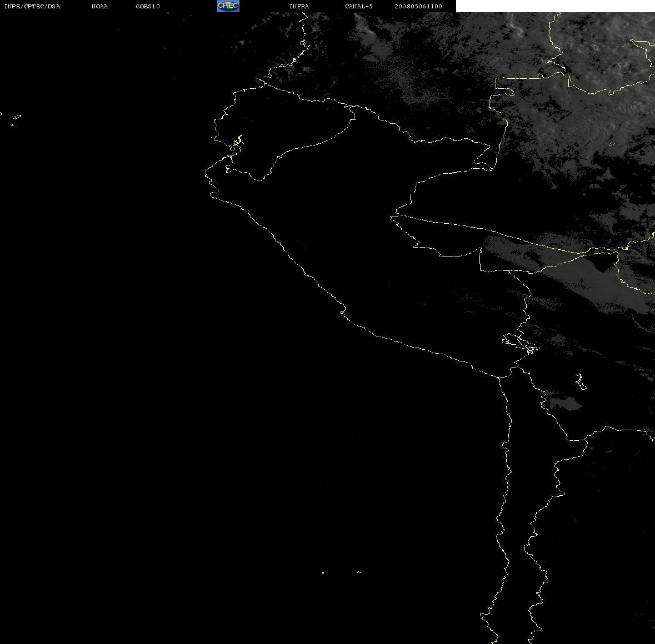The width and height of the screenshot is (655, 644).
Task: Click the INPE/CPTEC/DSA header label
Action: [x=32, y=6]
